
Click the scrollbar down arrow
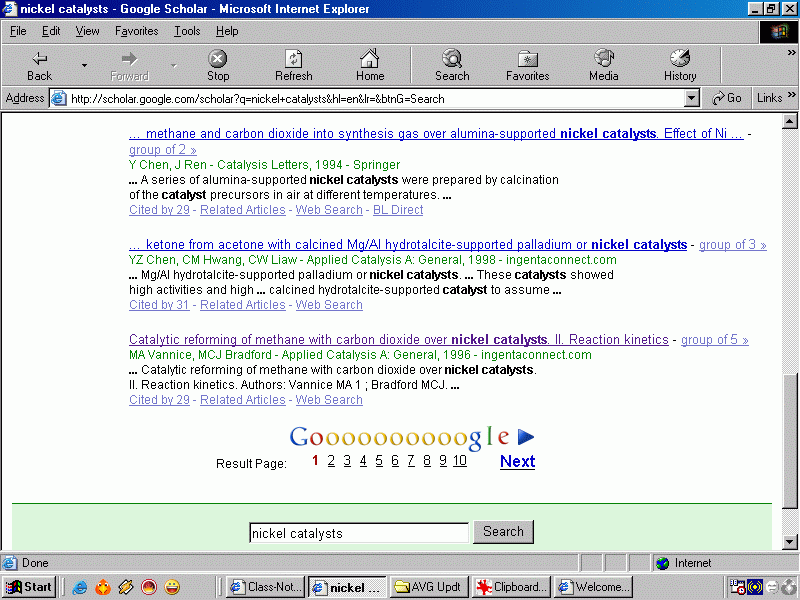789,542
